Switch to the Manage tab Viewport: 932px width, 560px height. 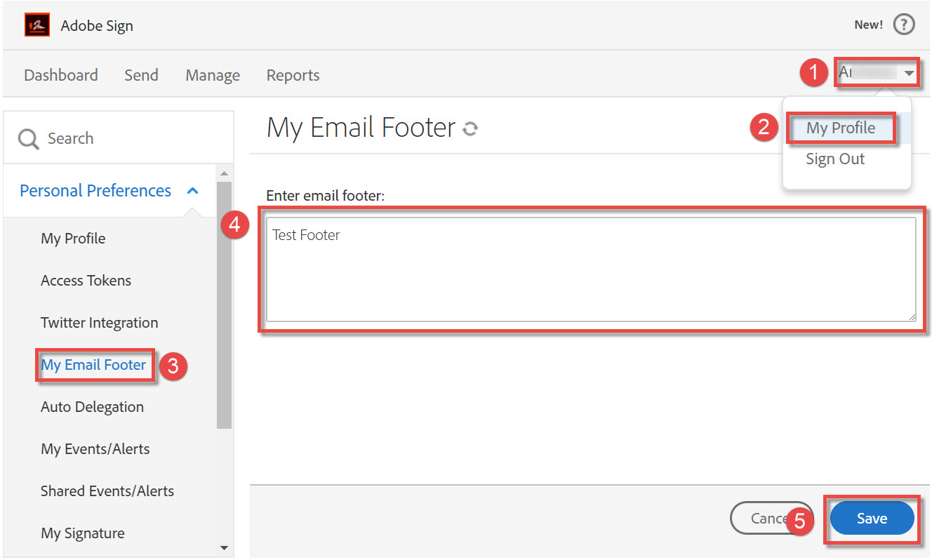pos(213,75)
